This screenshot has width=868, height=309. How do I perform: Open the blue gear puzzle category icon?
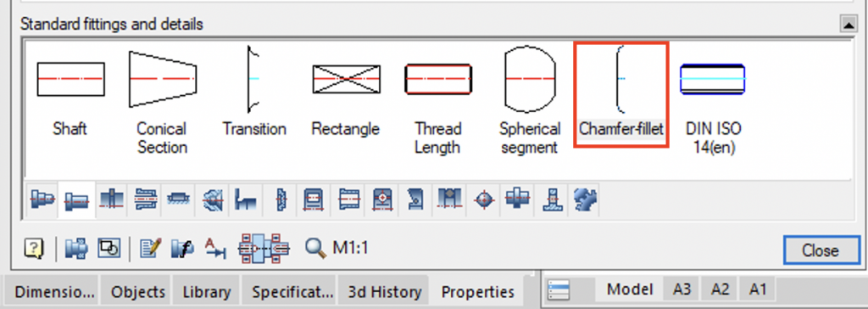[x=584, y=199]
